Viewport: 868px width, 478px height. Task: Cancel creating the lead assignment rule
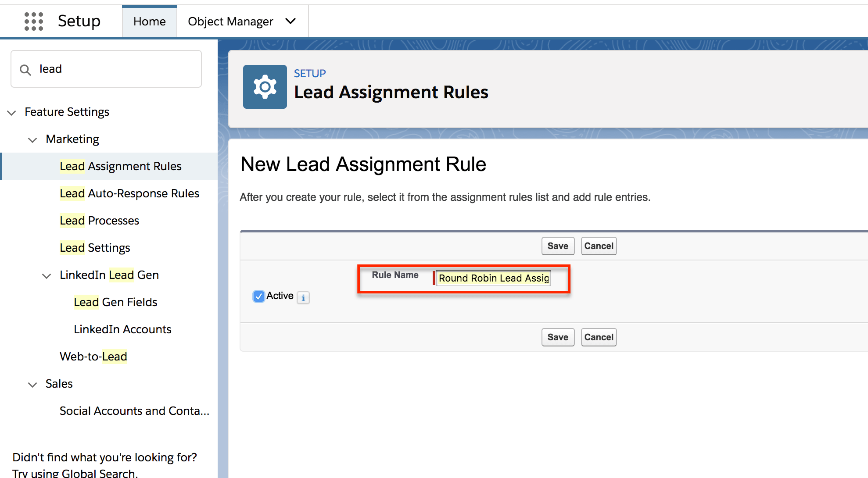(599, 246)
